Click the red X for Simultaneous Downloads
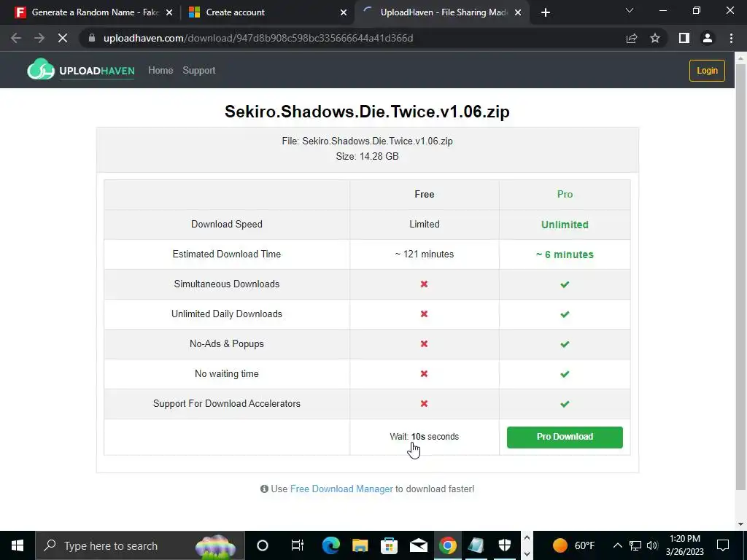747x560 pixels. (x=424, y=284)
